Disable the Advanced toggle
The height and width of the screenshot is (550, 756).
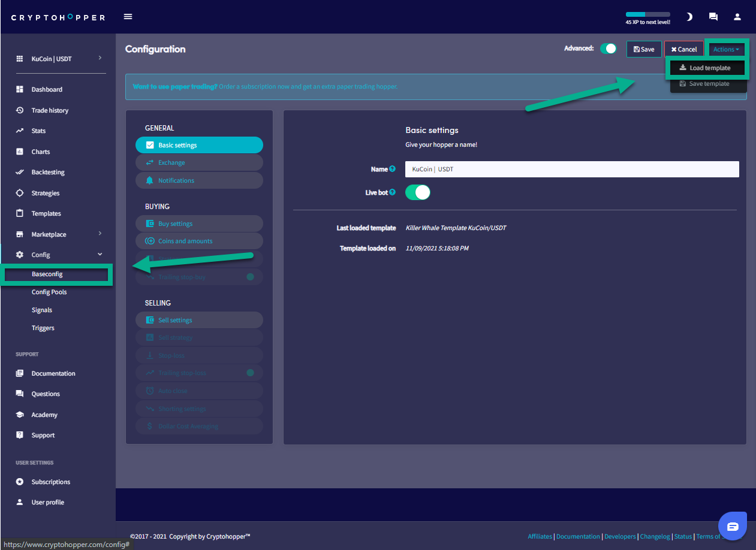pyautogui.click(x=608, y=49)
